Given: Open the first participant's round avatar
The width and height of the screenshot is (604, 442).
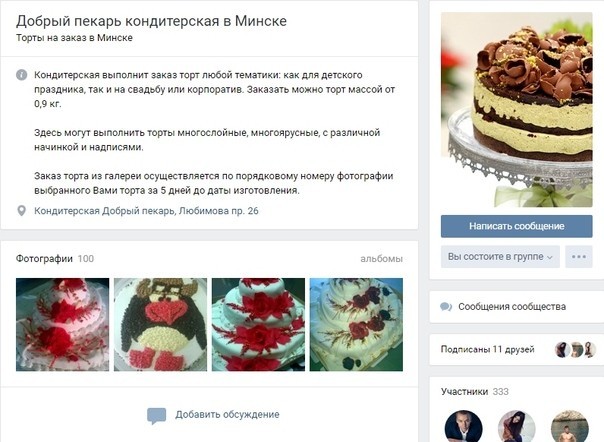Looking at the screenshot, I should pos(463,427).
